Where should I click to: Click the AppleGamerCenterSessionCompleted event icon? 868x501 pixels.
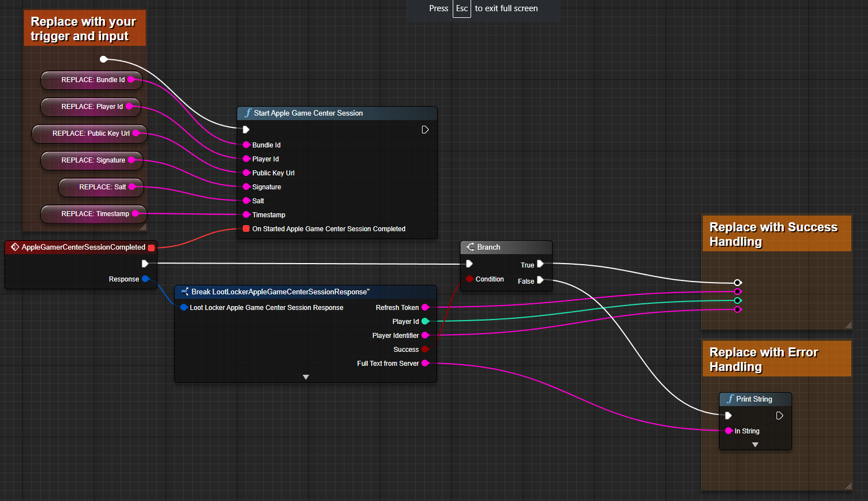[x=15, y=247]
